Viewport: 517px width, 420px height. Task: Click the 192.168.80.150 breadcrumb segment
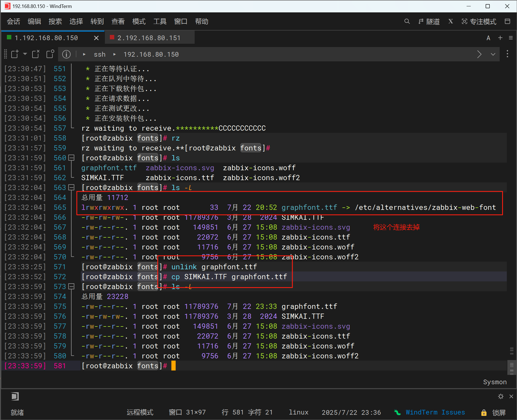151,54
